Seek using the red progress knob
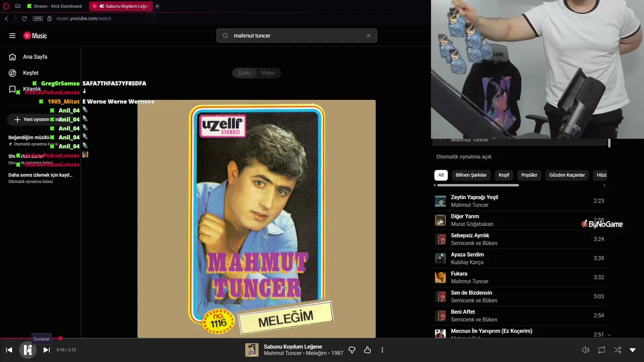The width and height of the screenshot is (644, 362). point(60,338)
